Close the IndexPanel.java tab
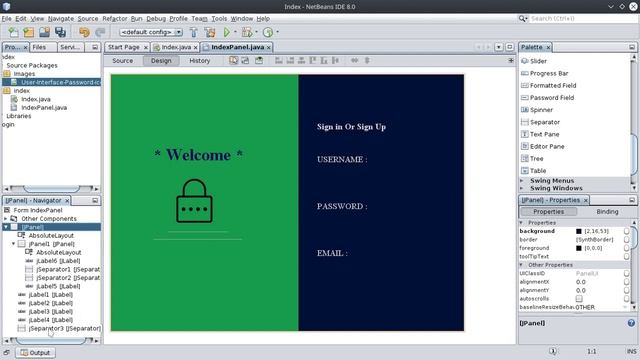 click(269, 47)
